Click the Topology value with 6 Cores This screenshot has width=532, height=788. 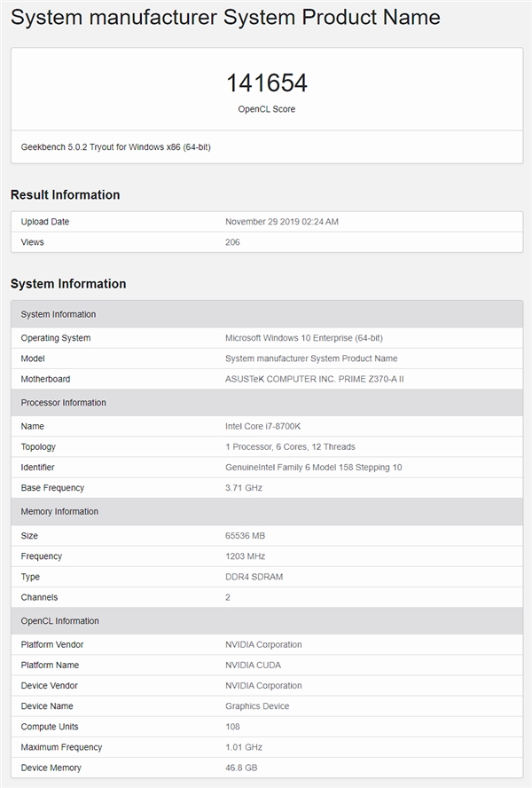290,447
